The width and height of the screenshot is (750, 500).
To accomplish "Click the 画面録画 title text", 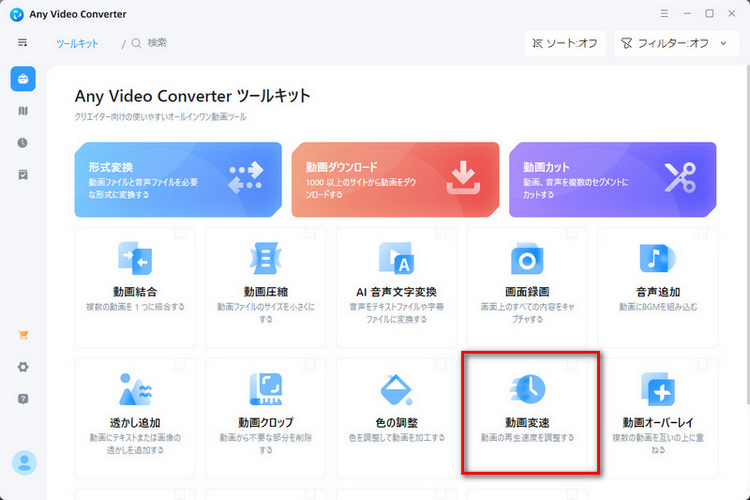I will point(527,292).
